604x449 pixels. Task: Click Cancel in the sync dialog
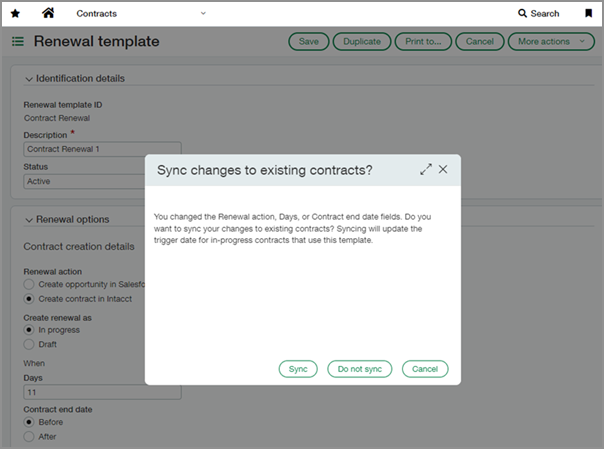425,369
